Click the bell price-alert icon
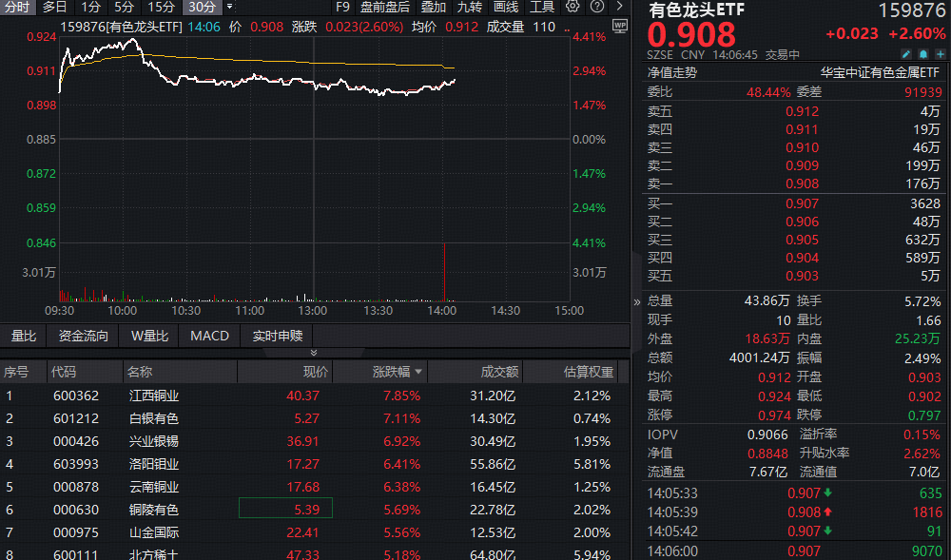Image resolution: width=951 pixels, height=560 pixels. pyautogui.click(x=923, y=54)
